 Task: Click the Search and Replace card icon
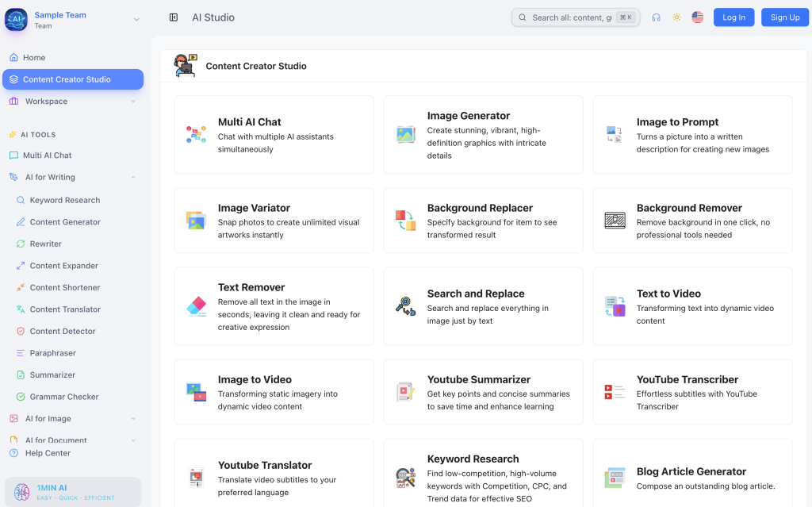point(405,306)
